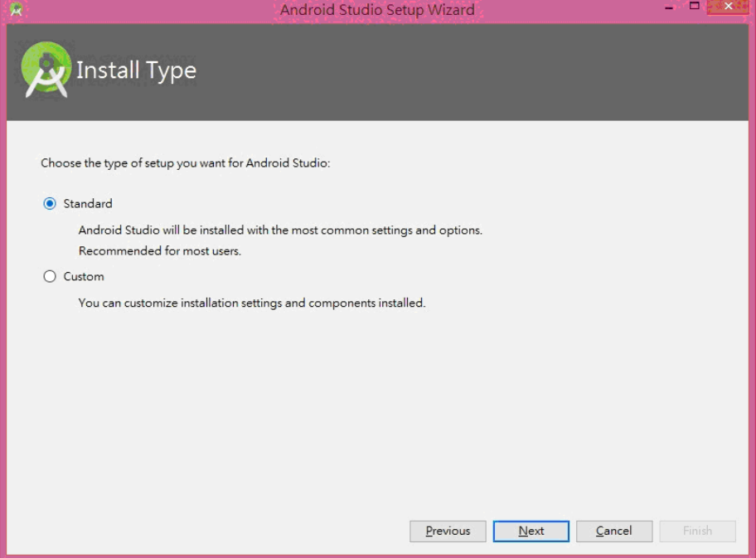Click the 'Android Studio Setup Wizard' window title
Screen dimensions: 756x558
tap(377, 10)
